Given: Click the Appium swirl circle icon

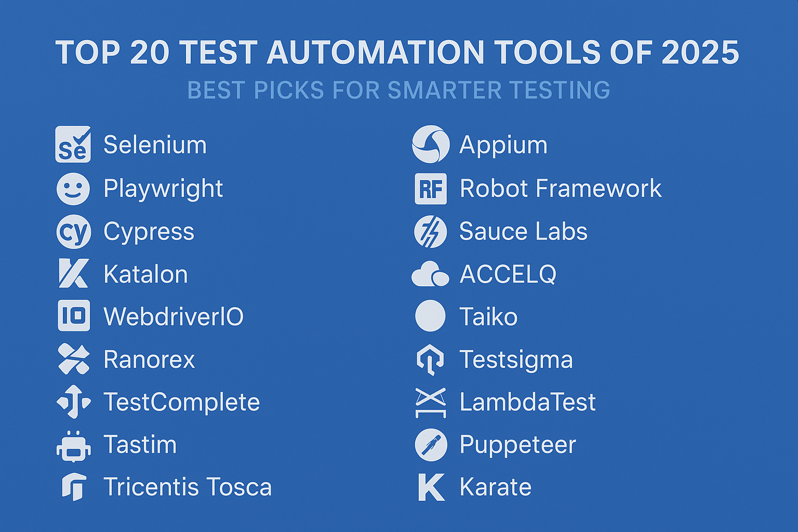Looking at the screenshot, I should click(x=431, y=144).
